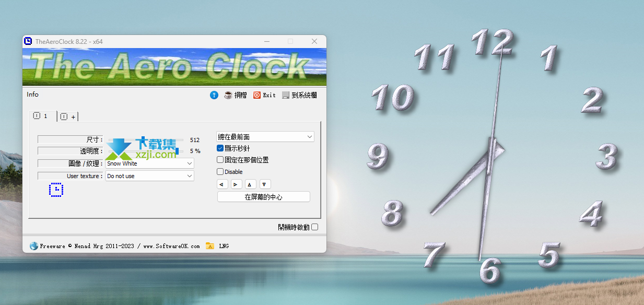644x305 pixels.
Task: Move the clock down with the down arrow
Action: point(265,184)
